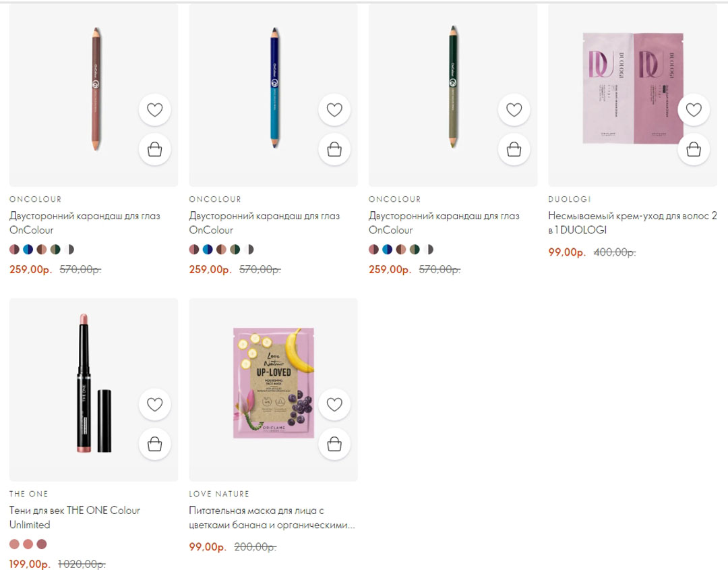The image size is (728, 570).
Task: Add THE ONE eyeshadow stick to wishlist
Action: 154,405
